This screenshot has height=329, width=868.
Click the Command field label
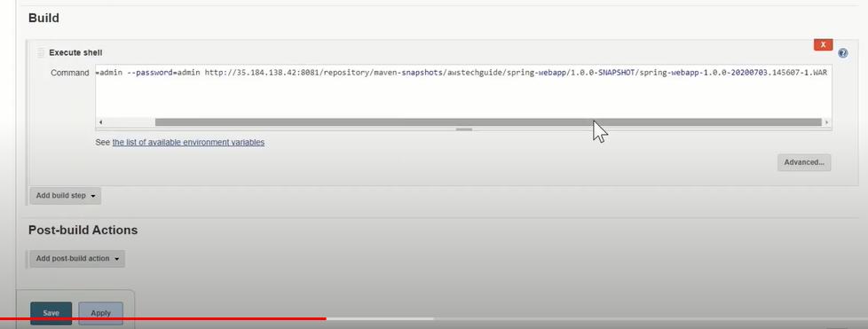70,73
